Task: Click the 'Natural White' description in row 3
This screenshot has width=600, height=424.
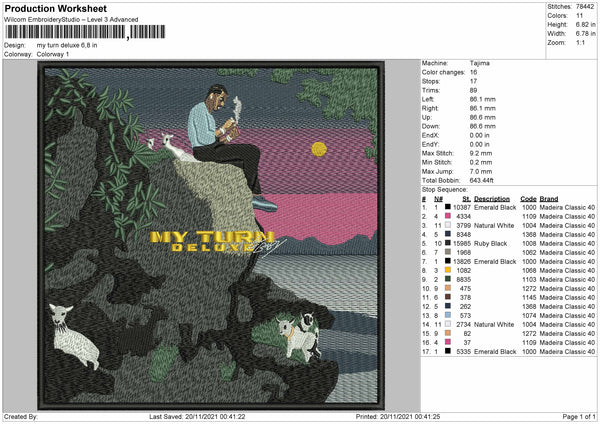Action: 494,225
